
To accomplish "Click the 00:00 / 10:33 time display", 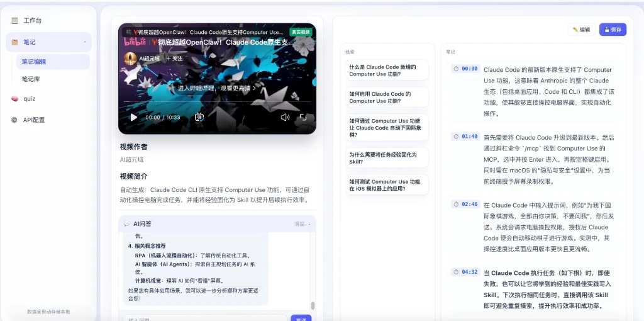I will (163, 117).
